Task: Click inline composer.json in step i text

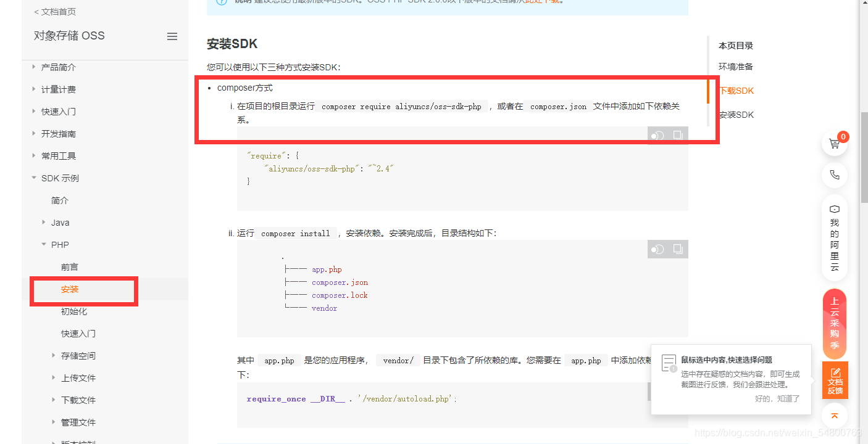Action: point(558,107)
